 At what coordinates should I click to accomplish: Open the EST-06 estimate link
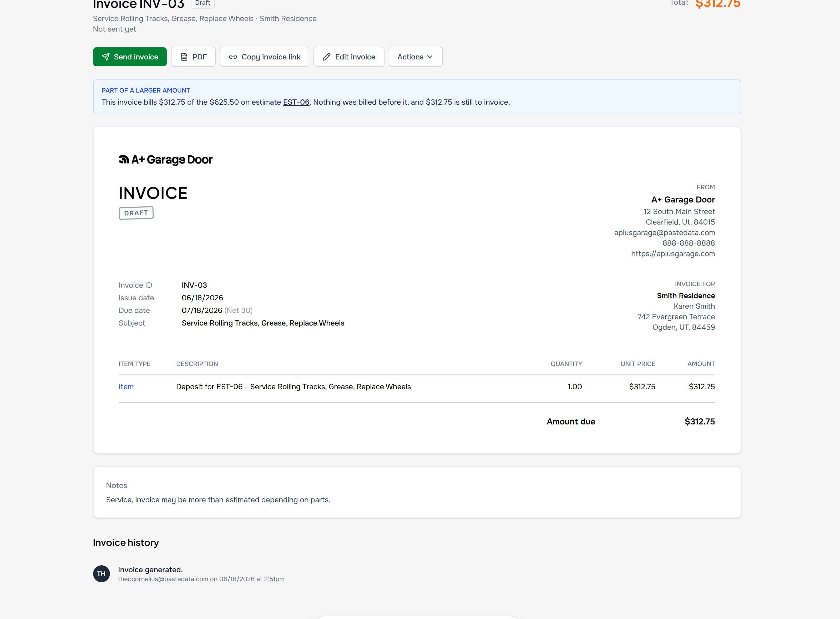pos(296,102)
